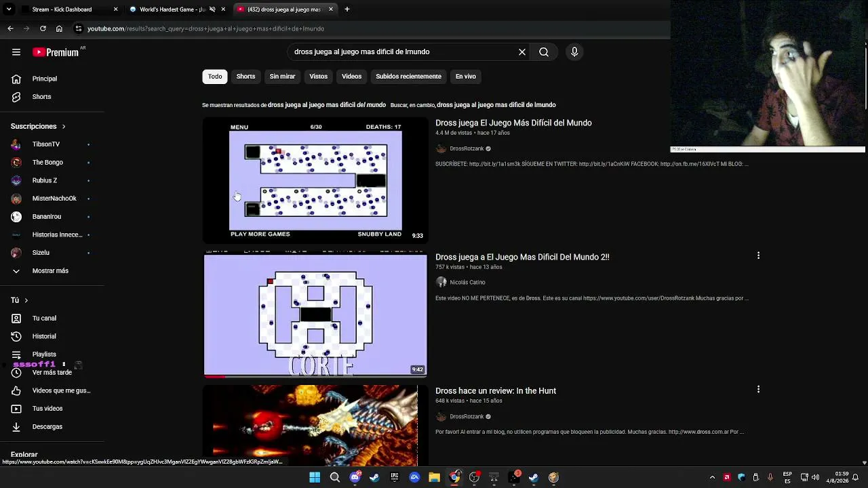Expand the Tú section
Screen dimensions: 868x488
coord(20,300)
